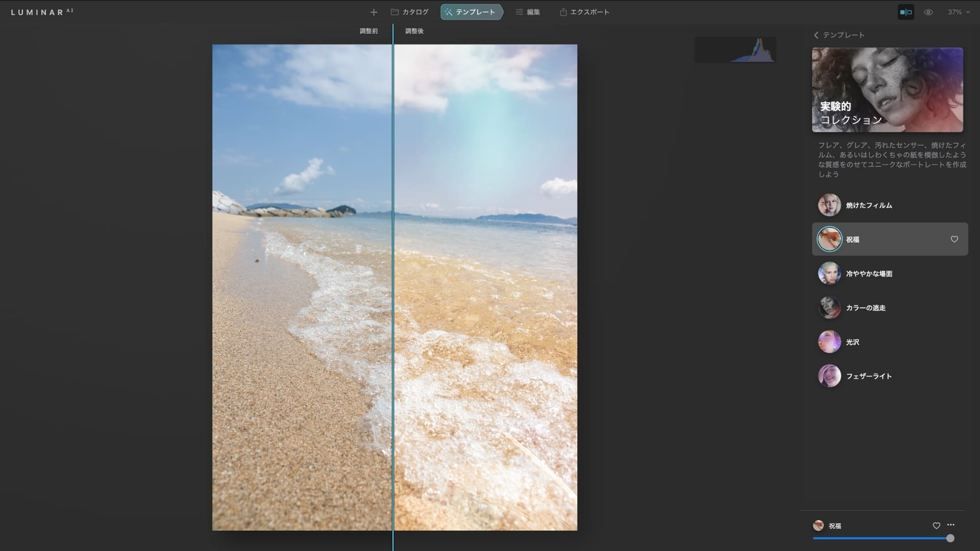Select the 冷ややかな場面 template icon
The height and width of the screenshot is (551, 980).
[x=829, y=273]
